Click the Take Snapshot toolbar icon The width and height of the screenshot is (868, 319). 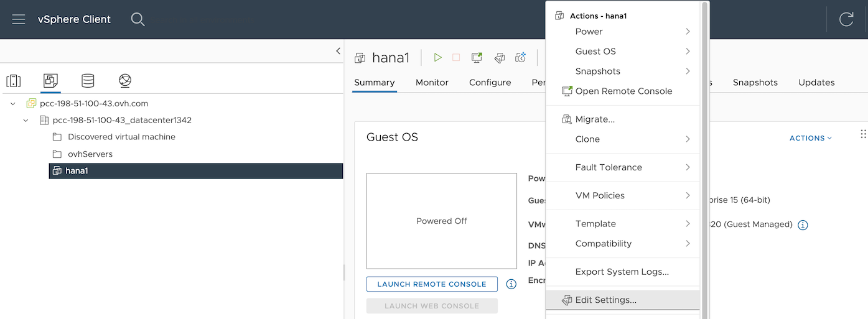[x=521, y=58]
